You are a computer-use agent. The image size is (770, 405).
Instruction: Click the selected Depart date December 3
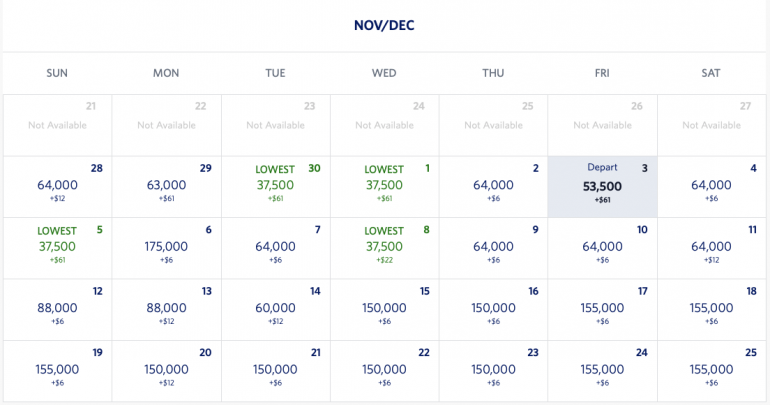pyautogui.click(x=602, y=186)
